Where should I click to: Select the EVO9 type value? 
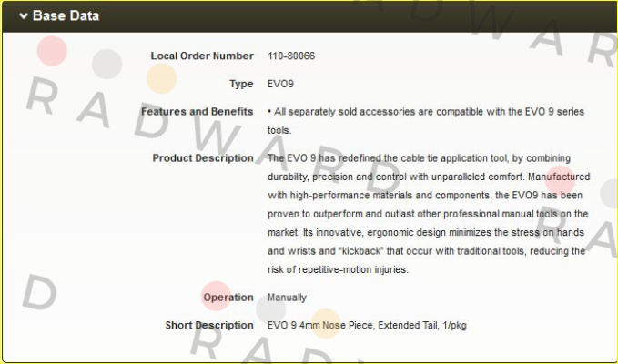point(280,84)
